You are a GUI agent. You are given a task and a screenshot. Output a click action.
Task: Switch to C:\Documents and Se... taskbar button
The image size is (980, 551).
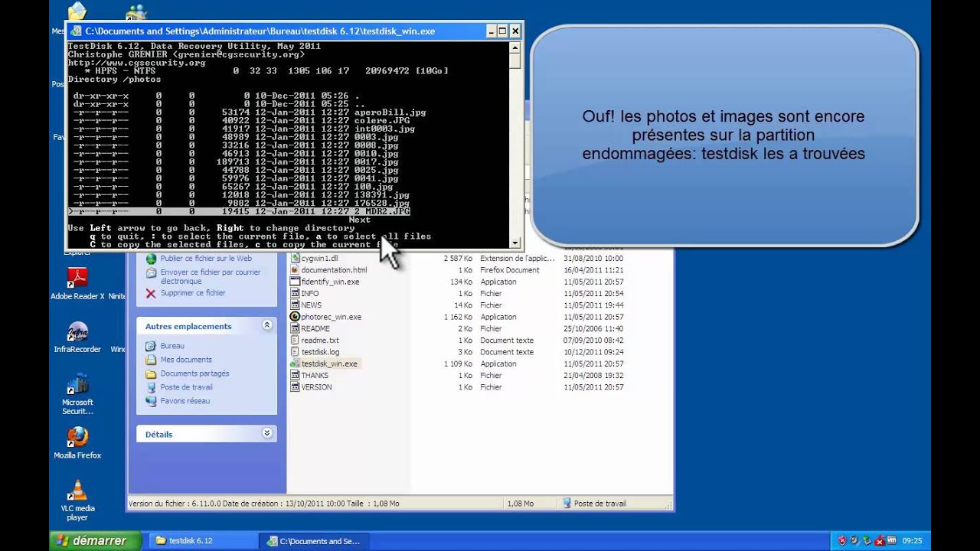click(x=315, y=541)
